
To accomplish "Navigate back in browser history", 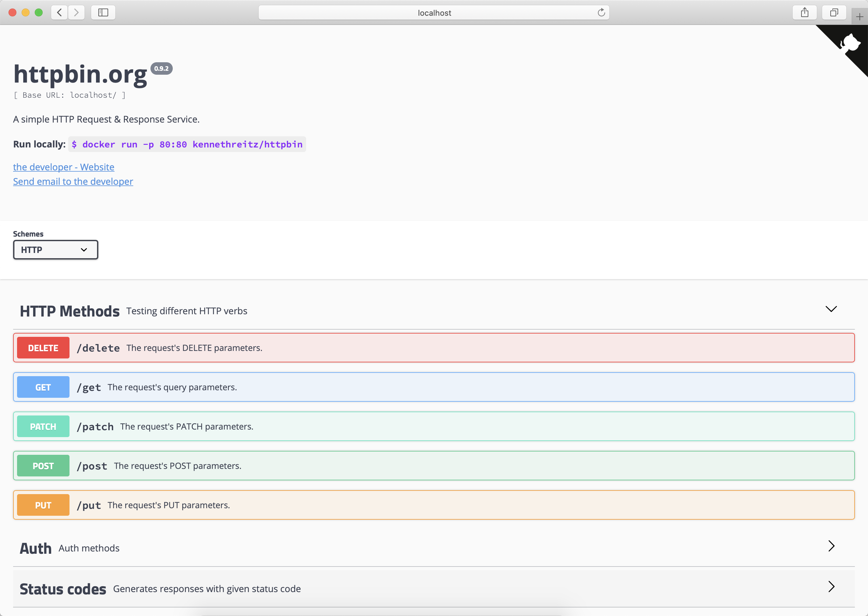I will (59, 12).
